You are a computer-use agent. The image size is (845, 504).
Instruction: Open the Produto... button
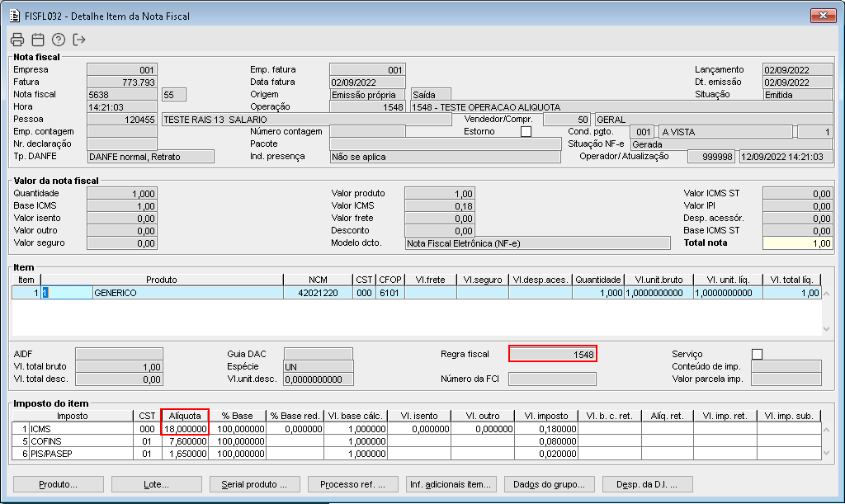click(x=59, y=484)
